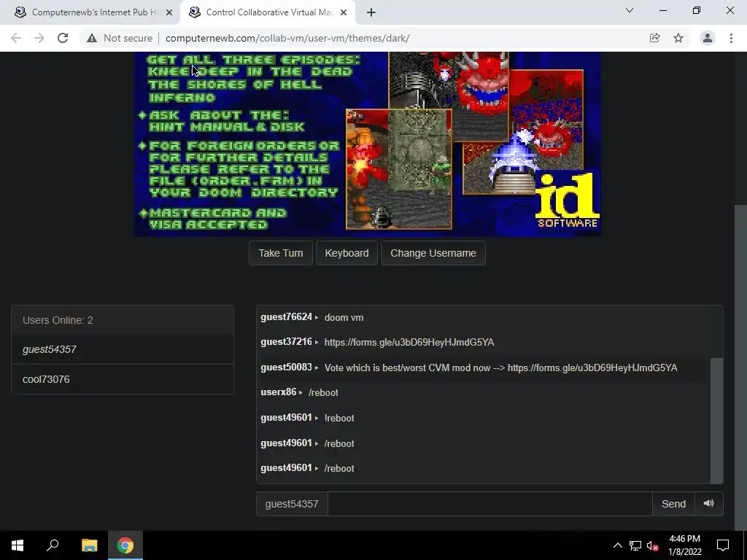Click the muted volume tray icon
747x560 pixels.
(652, 545)
